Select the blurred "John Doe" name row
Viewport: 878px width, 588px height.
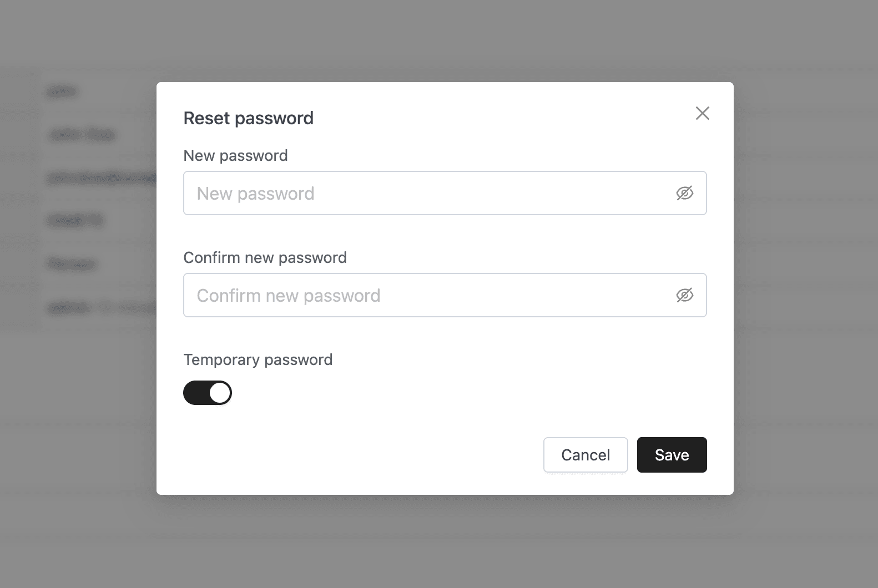tap(82, 134)
